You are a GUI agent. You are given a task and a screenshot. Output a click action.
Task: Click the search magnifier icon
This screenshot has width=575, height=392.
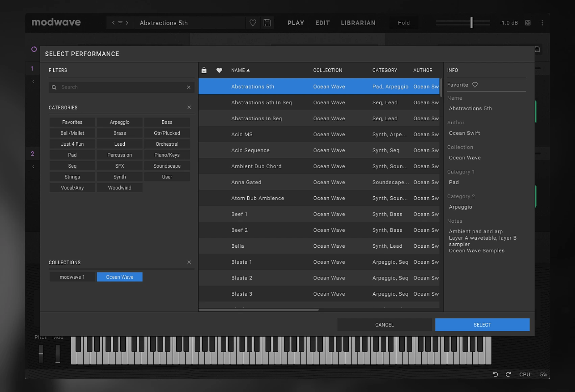click(54, 87)
